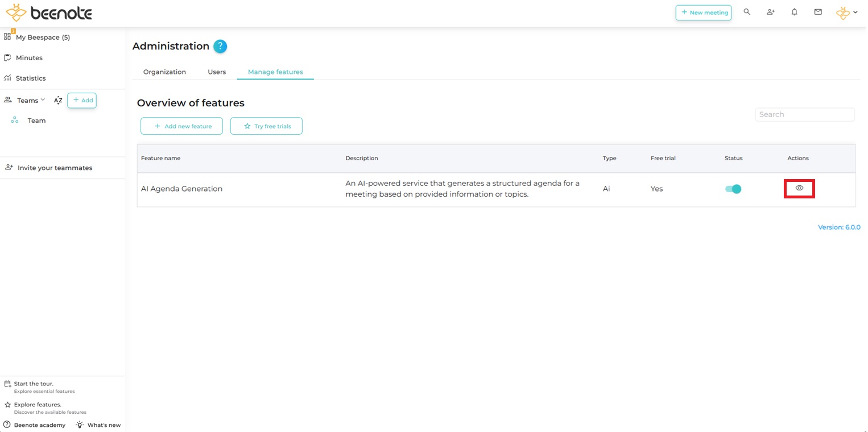Image resolution: width=868 pixels, height=432 pixels.
Task: Click the New meeting button
Action: point(703,13)
